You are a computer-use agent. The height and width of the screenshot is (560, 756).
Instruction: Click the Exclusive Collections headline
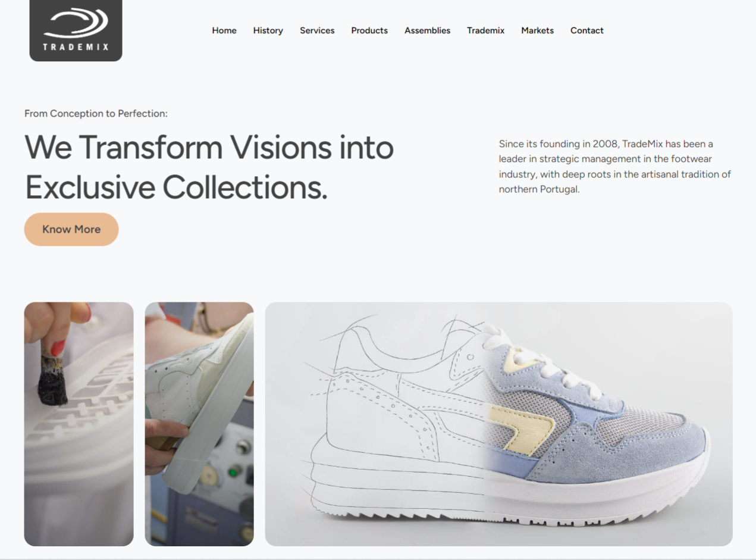click(x=209, y=167)
